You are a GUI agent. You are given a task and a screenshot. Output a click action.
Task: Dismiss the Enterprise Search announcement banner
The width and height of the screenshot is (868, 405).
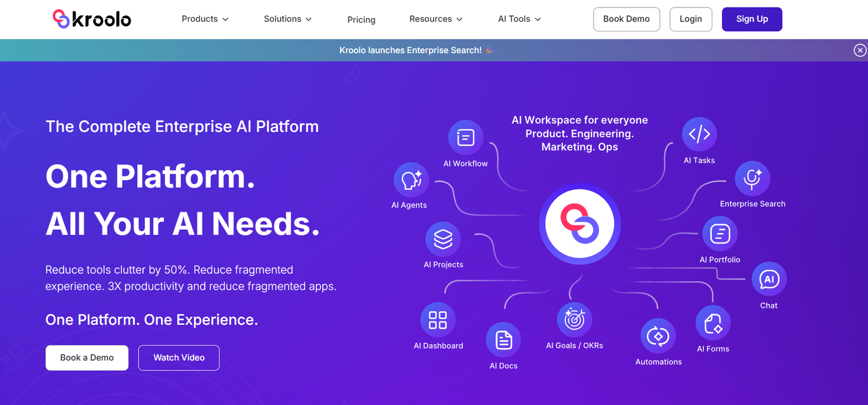click(859, 50)
